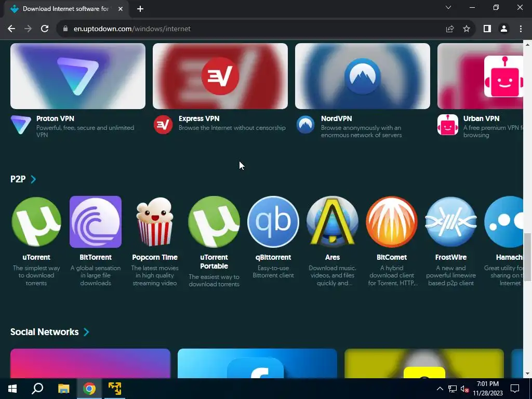The width and height of the screenshot is (532, 399).
Task: Click the qBittorrent name text
Action: pos(273,257)
